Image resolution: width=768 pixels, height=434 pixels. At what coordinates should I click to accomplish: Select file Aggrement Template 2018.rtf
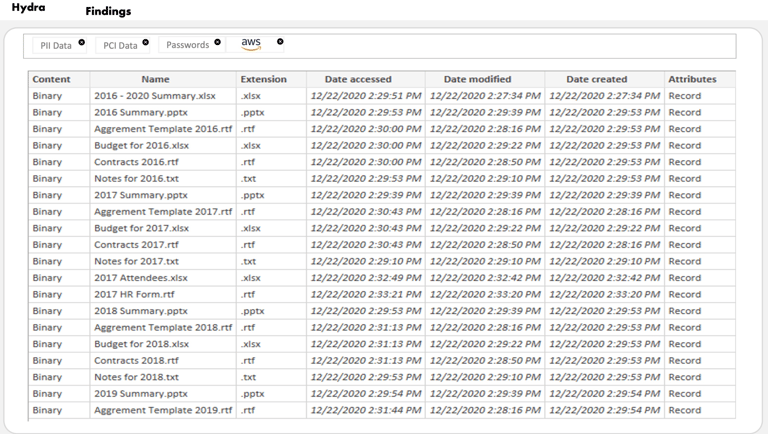[163, 328]
